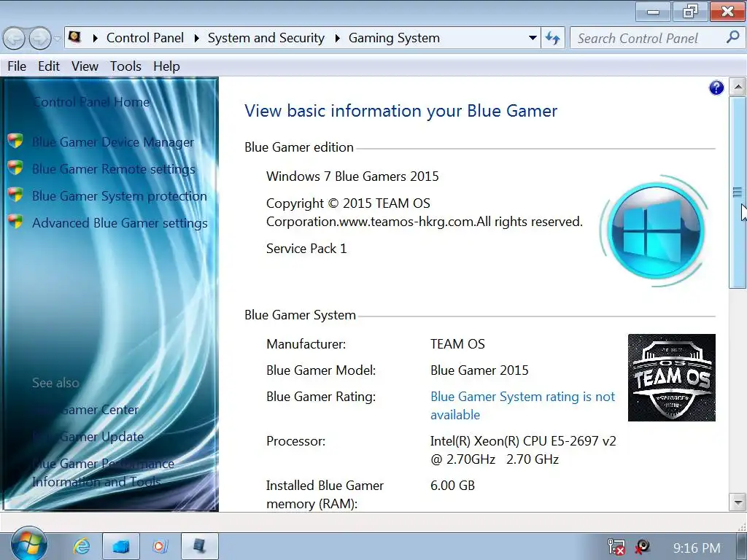Open Blue Gamer Device Manager link
747x560 pixels.
click(113, 142)
